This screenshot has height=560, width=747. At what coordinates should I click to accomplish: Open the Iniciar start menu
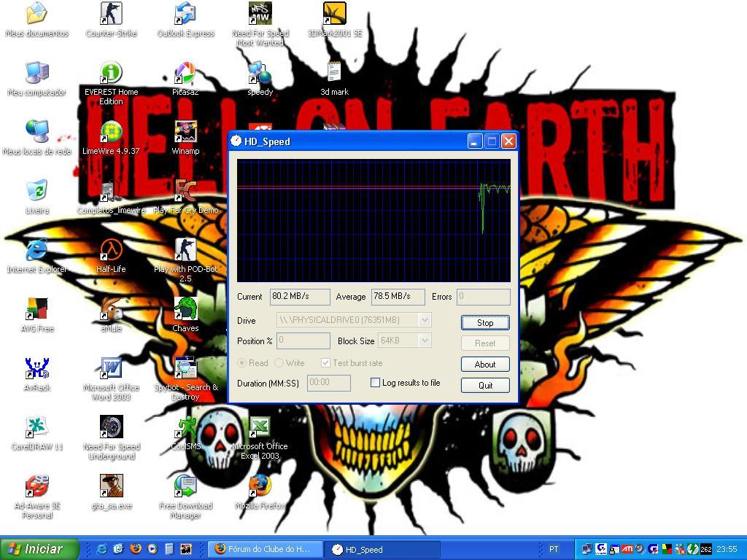point(39,549)
